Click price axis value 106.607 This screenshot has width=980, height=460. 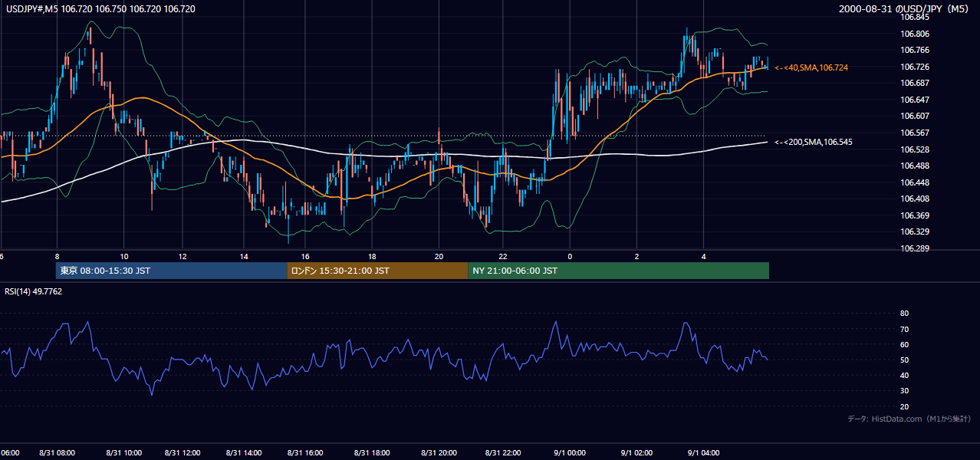click(x=915, y=116)
